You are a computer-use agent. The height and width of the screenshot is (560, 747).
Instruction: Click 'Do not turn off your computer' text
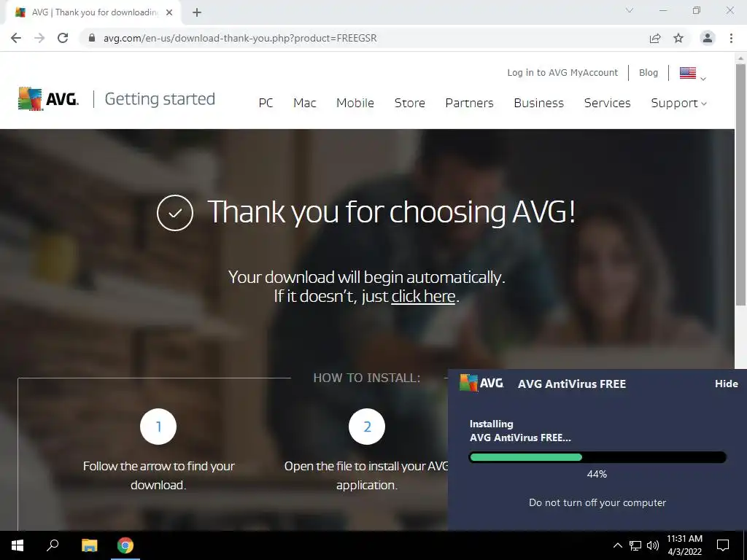coord(597,503)
